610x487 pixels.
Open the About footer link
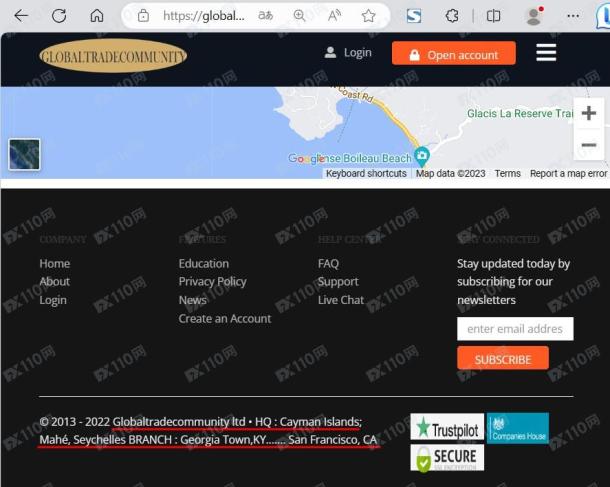[x=55, y=282]
